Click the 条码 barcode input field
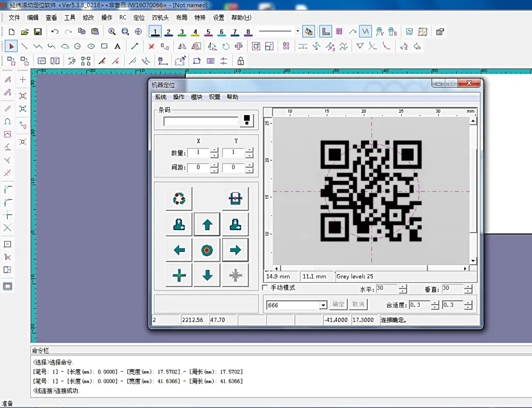 (x=201, y=121)
